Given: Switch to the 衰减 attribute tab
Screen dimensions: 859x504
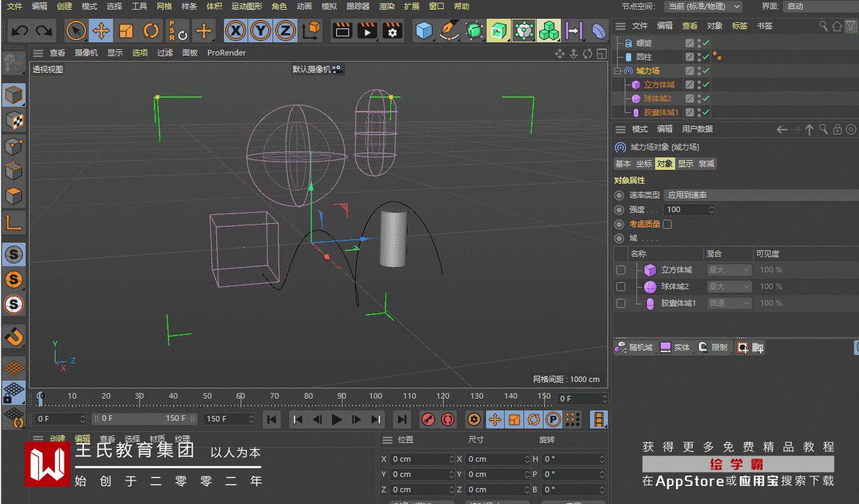Looking at the screenshot, I should [706, 164].
